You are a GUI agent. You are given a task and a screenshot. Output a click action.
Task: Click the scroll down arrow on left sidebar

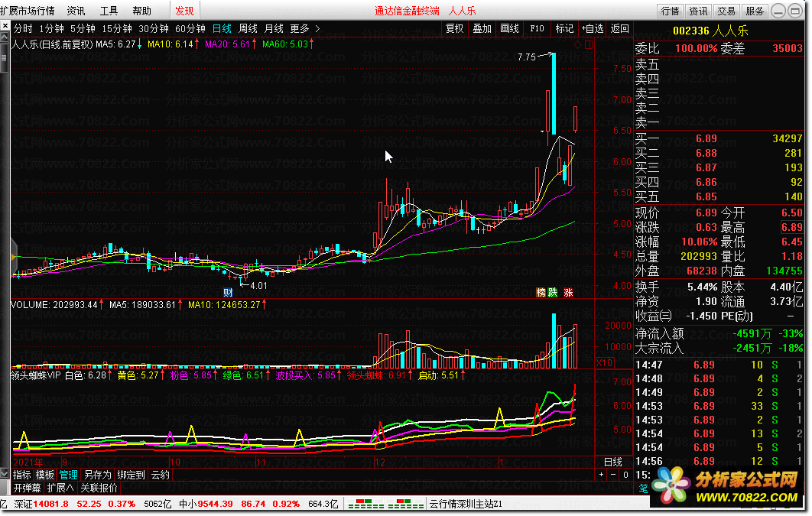pyautogui.click(x=4, y=473)
